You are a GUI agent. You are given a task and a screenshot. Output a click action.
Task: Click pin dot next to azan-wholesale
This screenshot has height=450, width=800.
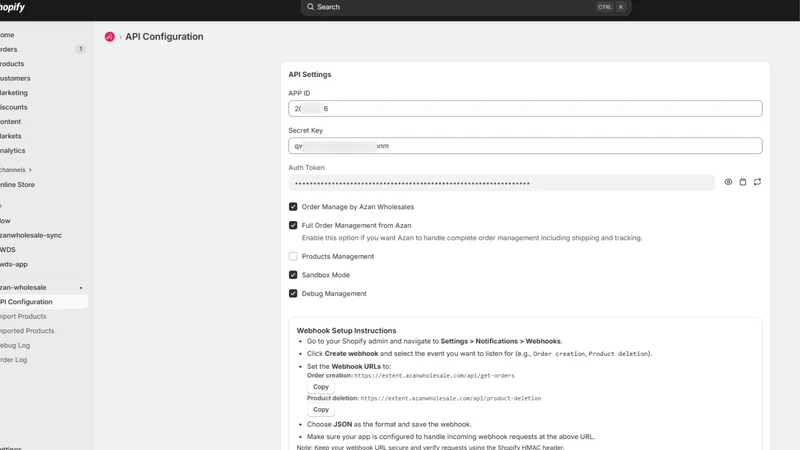tap(81, 288)
